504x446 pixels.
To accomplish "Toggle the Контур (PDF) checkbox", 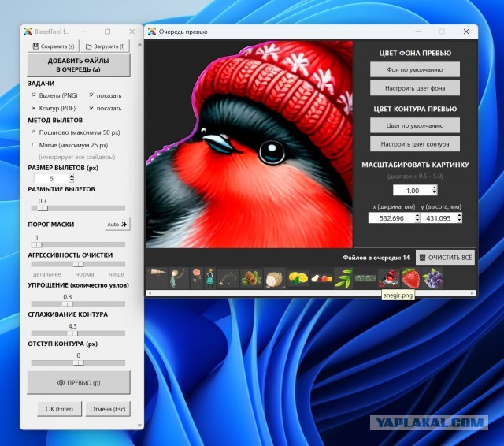I will tap(34, 108).
